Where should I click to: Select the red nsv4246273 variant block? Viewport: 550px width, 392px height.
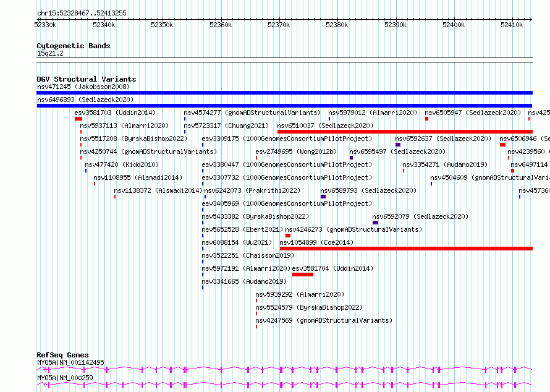point(288,236)
